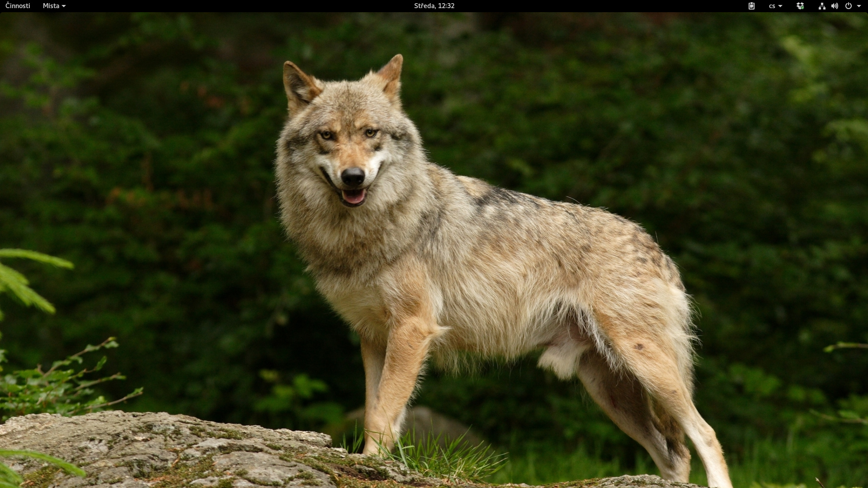Open the Činnosti activities overview
Screen dimensions: 868x488
tap(18, 6)
